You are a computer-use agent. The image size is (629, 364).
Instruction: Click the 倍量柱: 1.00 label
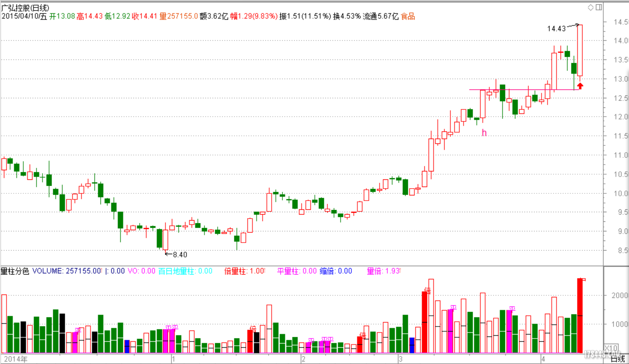(x=244, y=271)
